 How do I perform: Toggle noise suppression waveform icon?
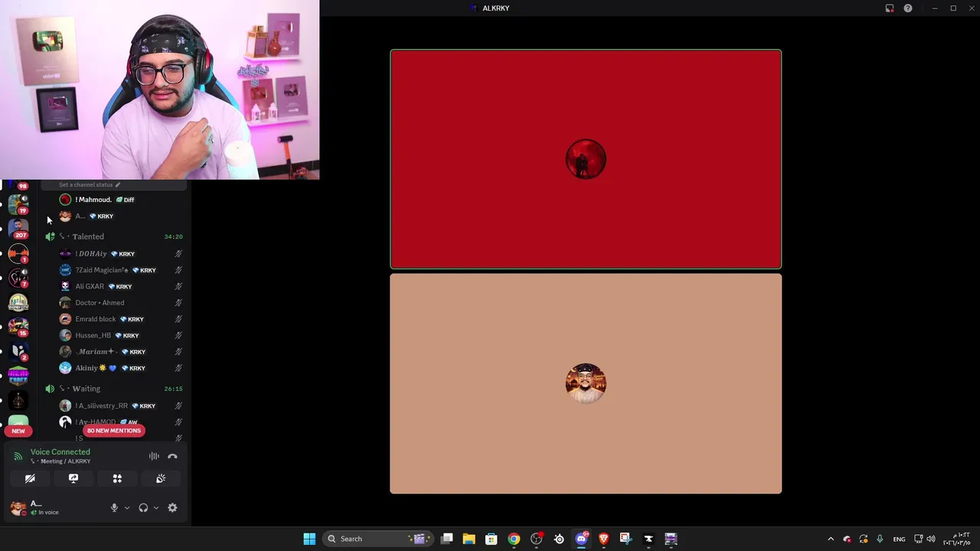pos(154,456)
